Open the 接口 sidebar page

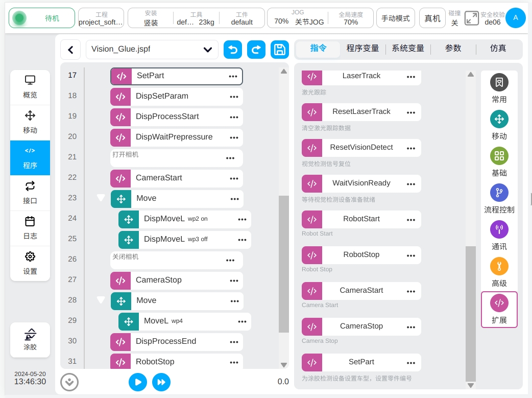coord(30,193)
